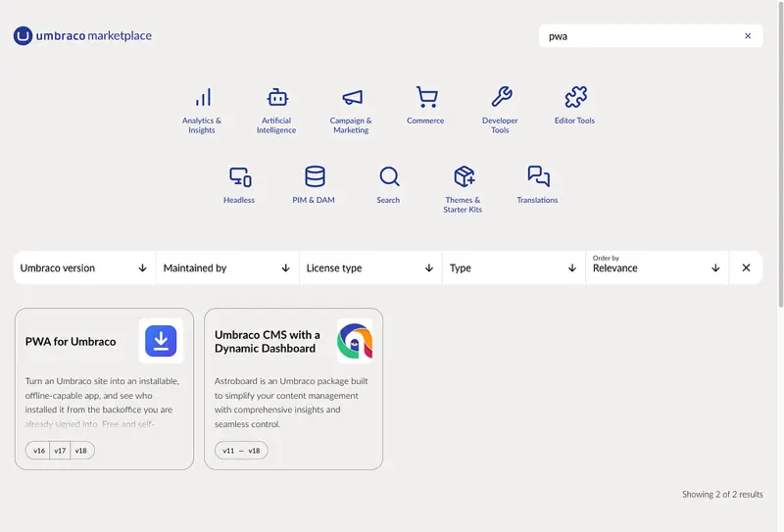Open the Headless devices icon
784x532 pixels.
[240, 176]
